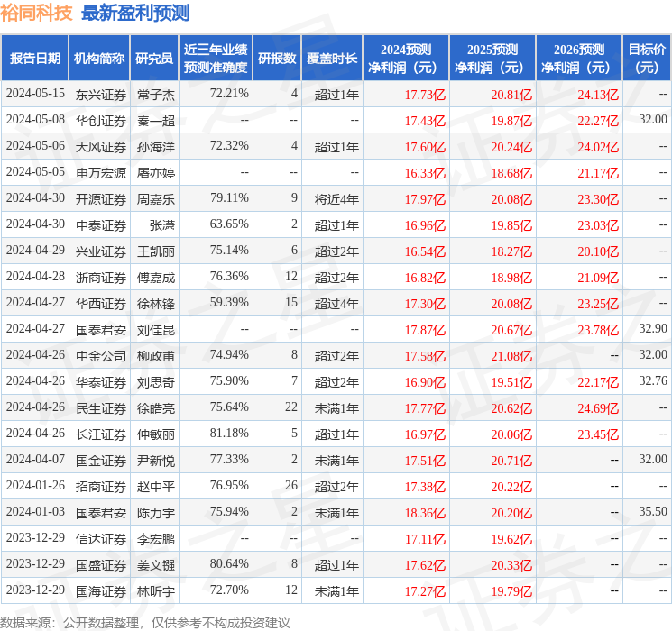
Task: Click the 天风证券 institution cell
Action: [x=101, y=147]
